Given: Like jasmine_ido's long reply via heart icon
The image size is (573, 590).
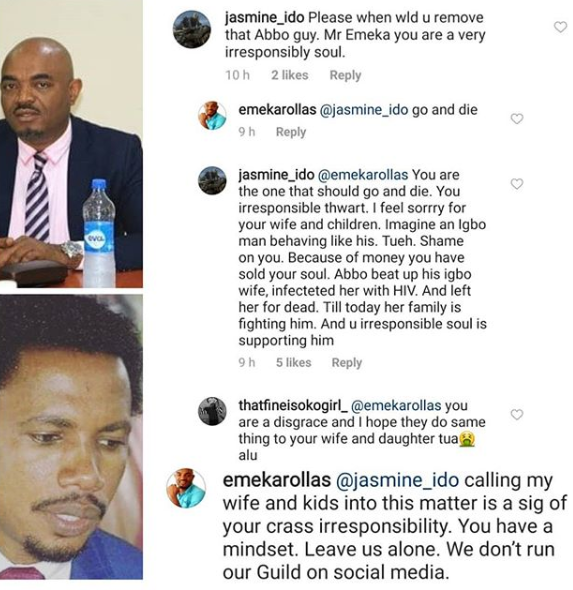Looking at the screenshot, I should (517, 184).
